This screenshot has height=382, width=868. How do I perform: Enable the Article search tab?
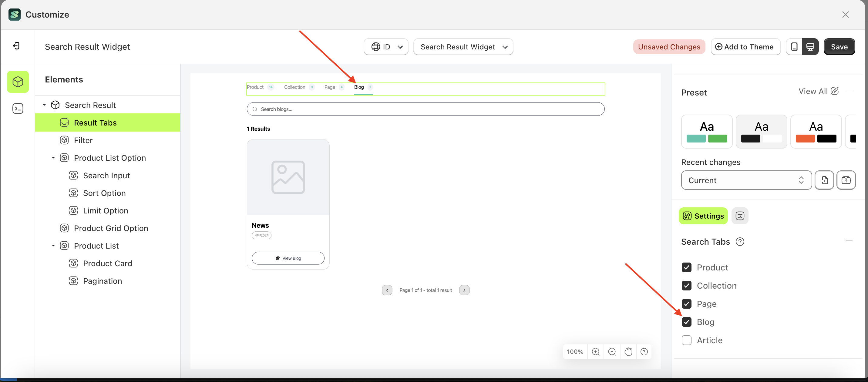686,340
